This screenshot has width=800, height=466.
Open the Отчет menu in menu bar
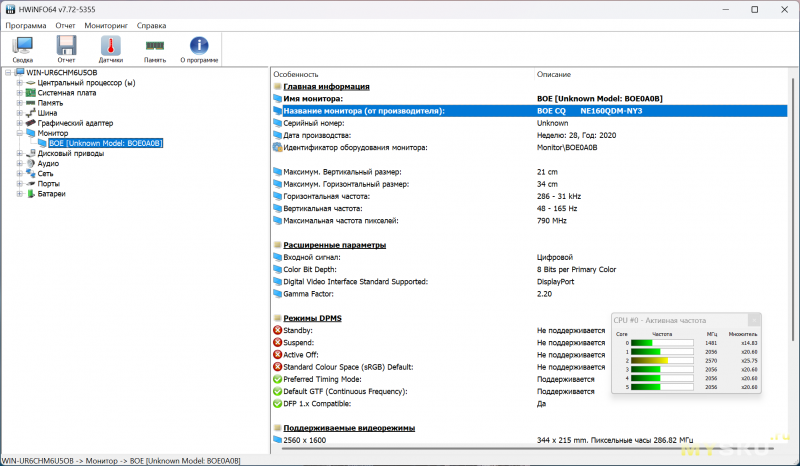[65, 26]
